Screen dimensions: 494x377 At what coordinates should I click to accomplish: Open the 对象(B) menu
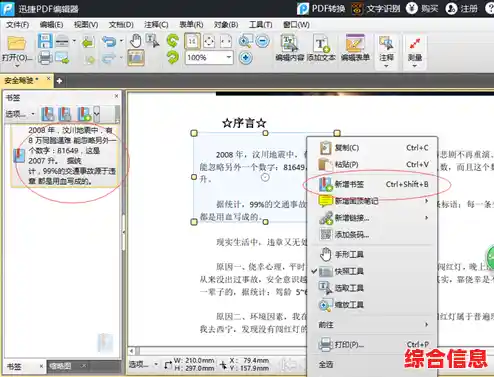click(x=226, y=25)
